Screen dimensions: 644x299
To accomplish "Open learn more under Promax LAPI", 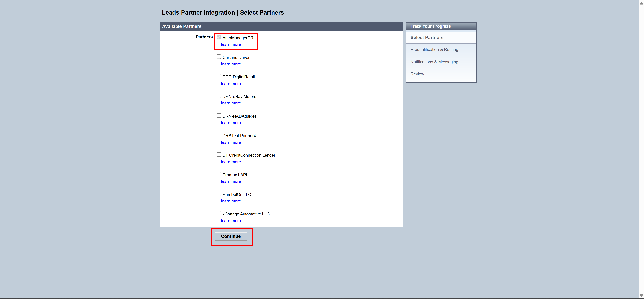I will click(231, 181).
